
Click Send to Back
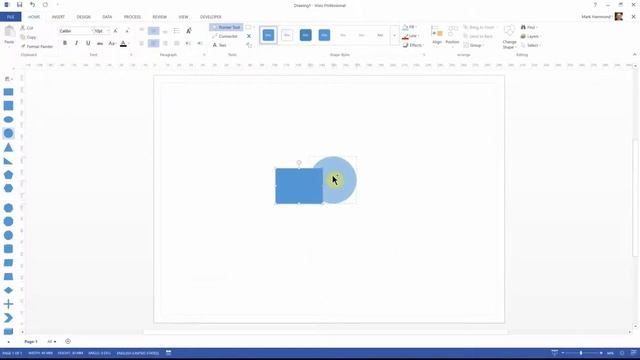point(478,36)
